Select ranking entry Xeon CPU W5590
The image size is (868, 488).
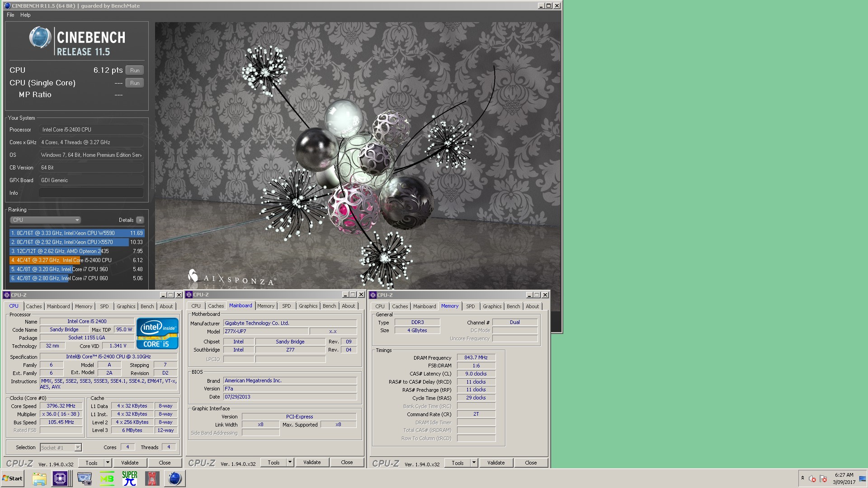77,233
